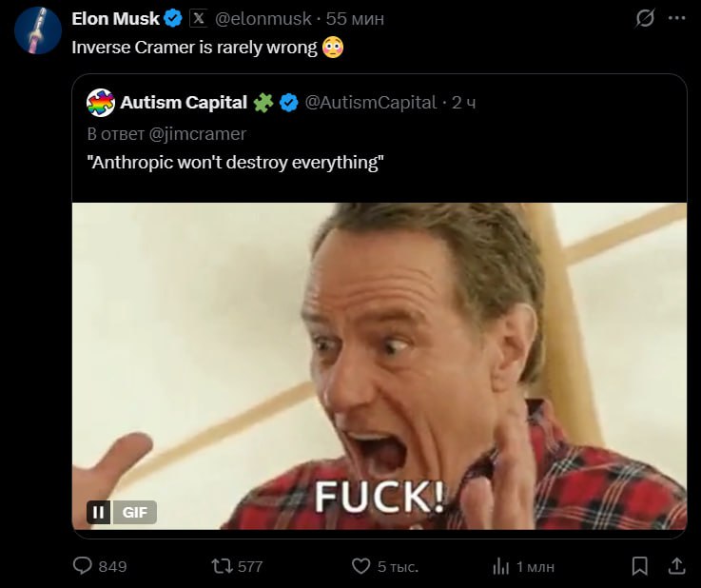The image size is (701, 588).
Task: Pause the GIF playback
Action: [x=99, y=512]
